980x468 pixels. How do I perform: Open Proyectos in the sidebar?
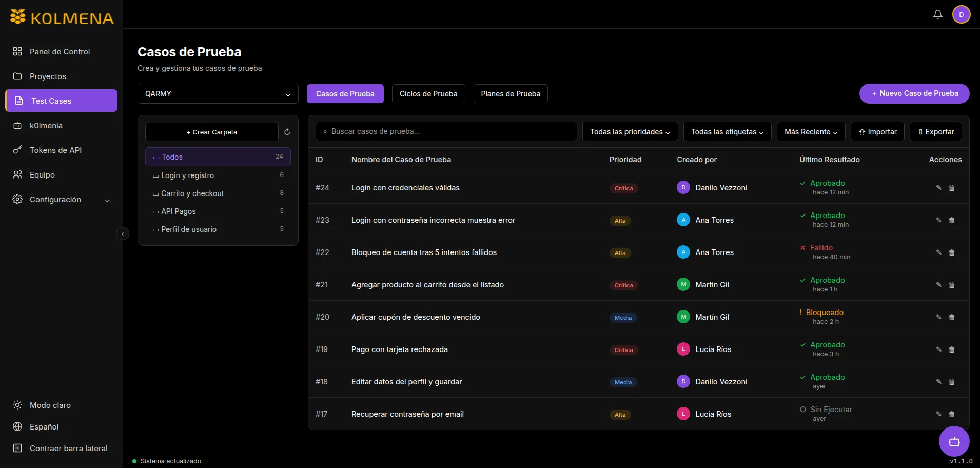[x=62, y=76]
